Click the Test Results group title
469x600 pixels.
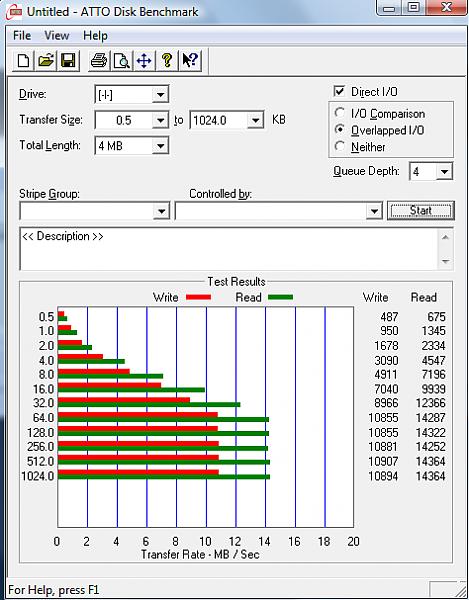click(236, 282)
